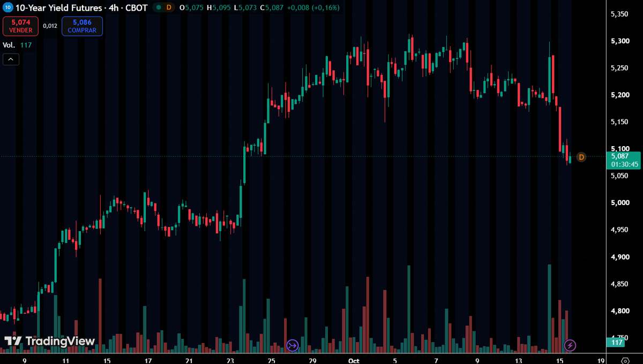Viewport: 643px width, 364px height.
Task: Click the 11 date label on the time axis
Action: pyautogui.click(x=65, y=361)
